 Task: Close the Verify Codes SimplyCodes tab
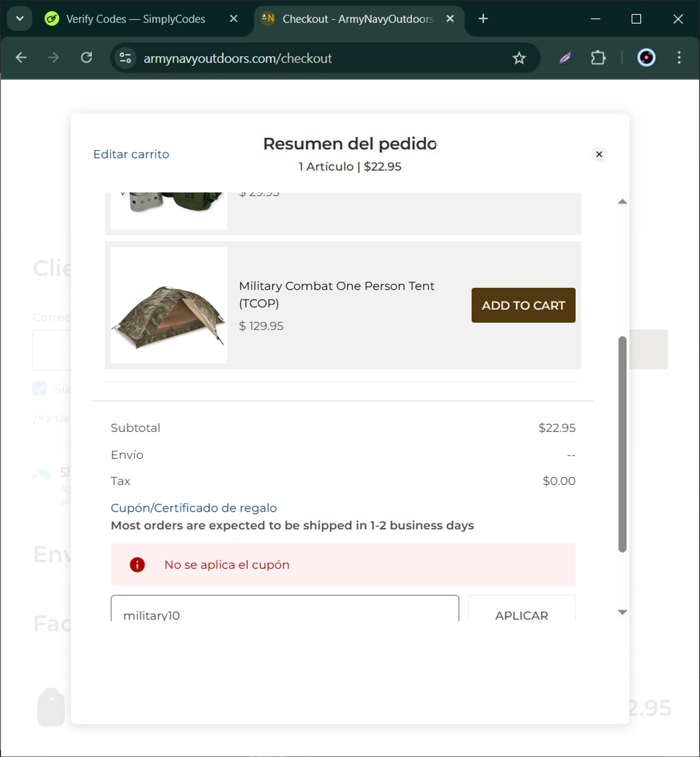[x=234, y=19]
